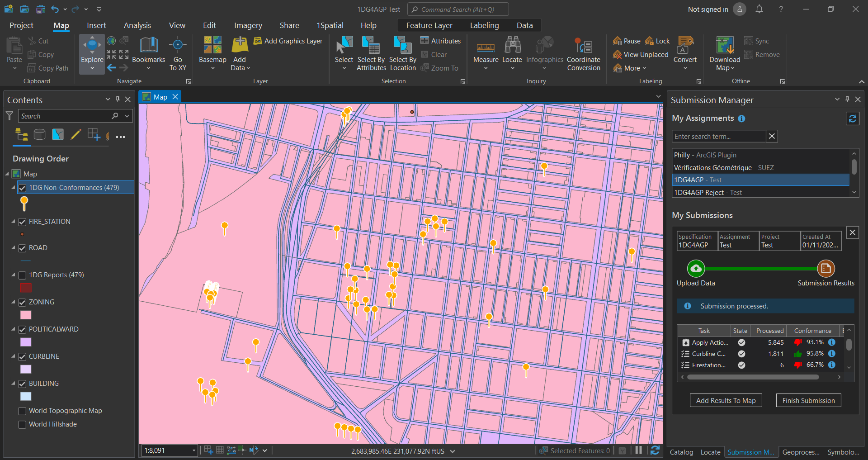
Task: Open the Attributes pane button
Action: tap(440, 41)
